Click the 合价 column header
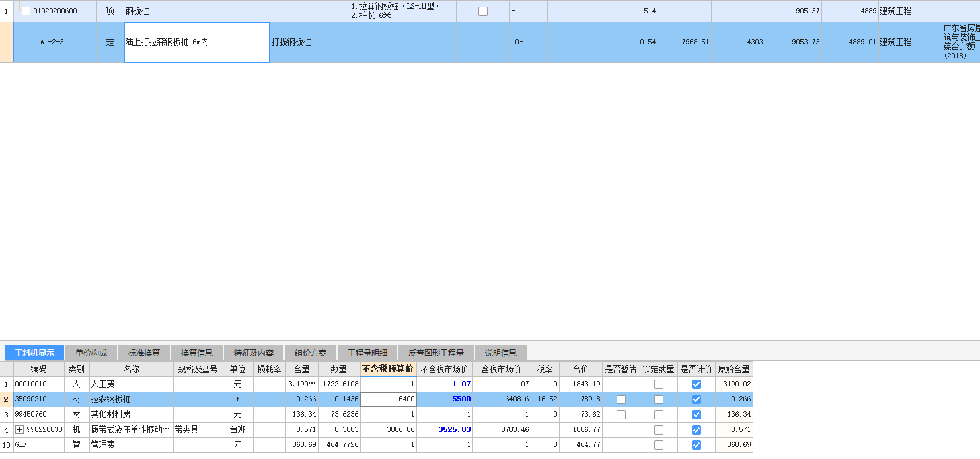This screenshot has height=459, width=980. [581, 369]
